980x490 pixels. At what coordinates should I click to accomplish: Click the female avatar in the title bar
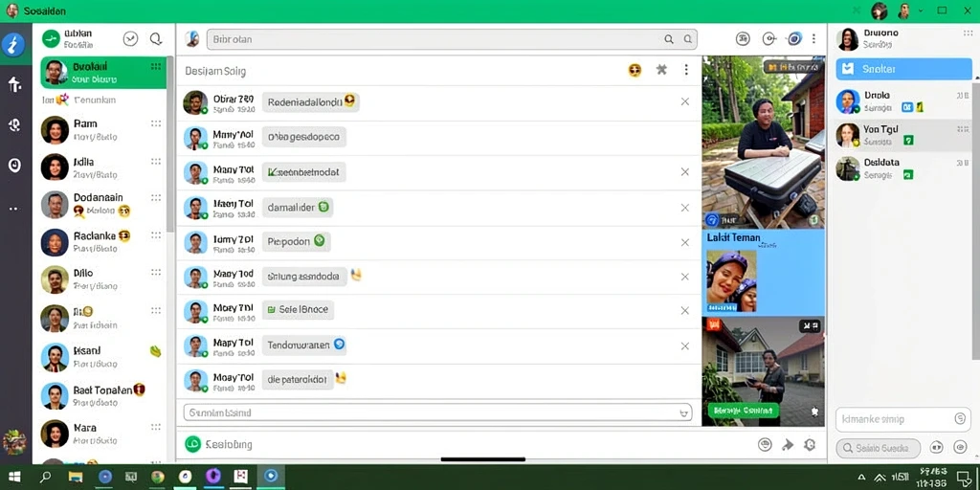pyautogui.click(x=879, y=11)
